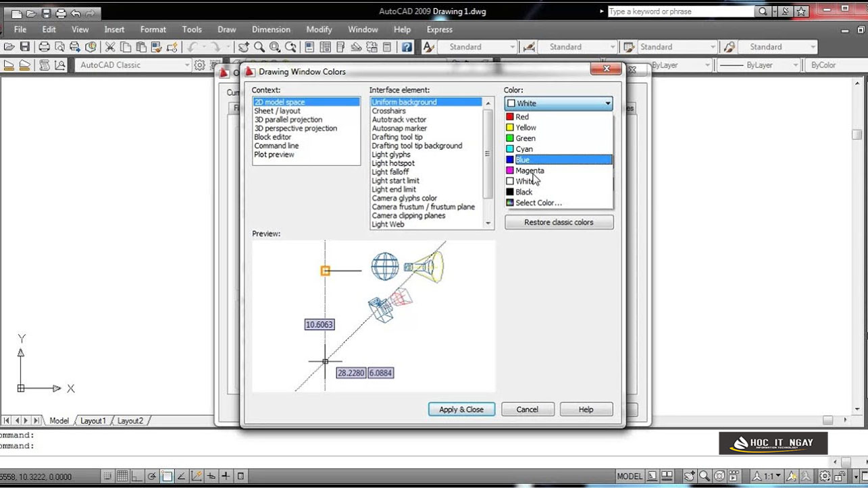This screenshot has width=868, height=488.
Task: Open the annotation scale 1:1 dropdown
Action: pos(768,476)
